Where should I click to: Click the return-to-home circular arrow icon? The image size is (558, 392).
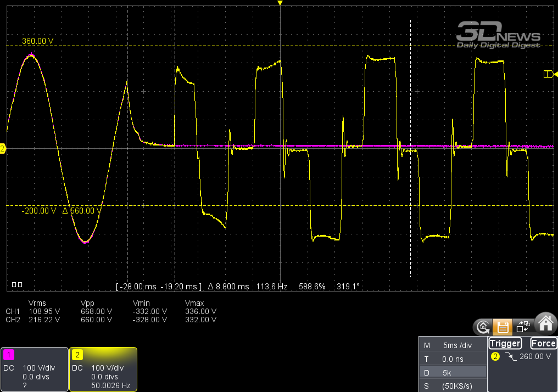tap(483, 327)
